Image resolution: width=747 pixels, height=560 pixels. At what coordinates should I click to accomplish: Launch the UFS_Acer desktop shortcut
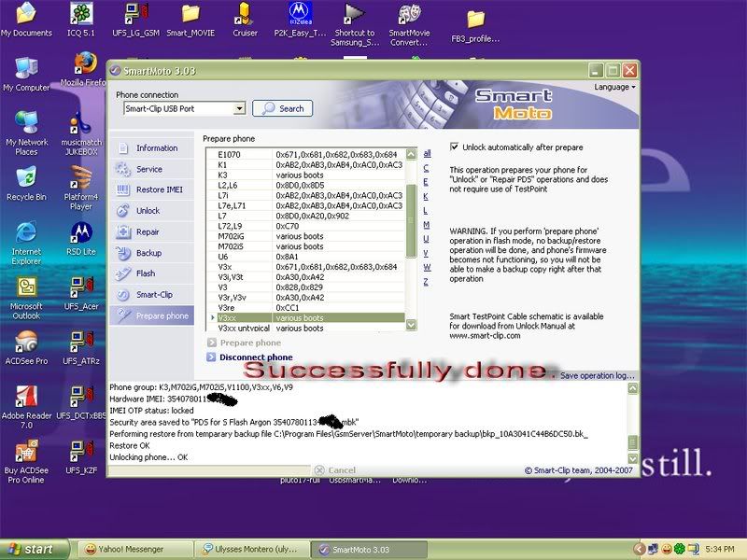[81, 294]
